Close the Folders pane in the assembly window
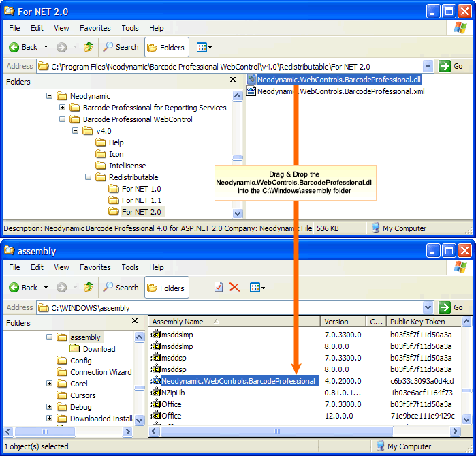This screenshot has height=456, width=476. (x=135, y=321)
